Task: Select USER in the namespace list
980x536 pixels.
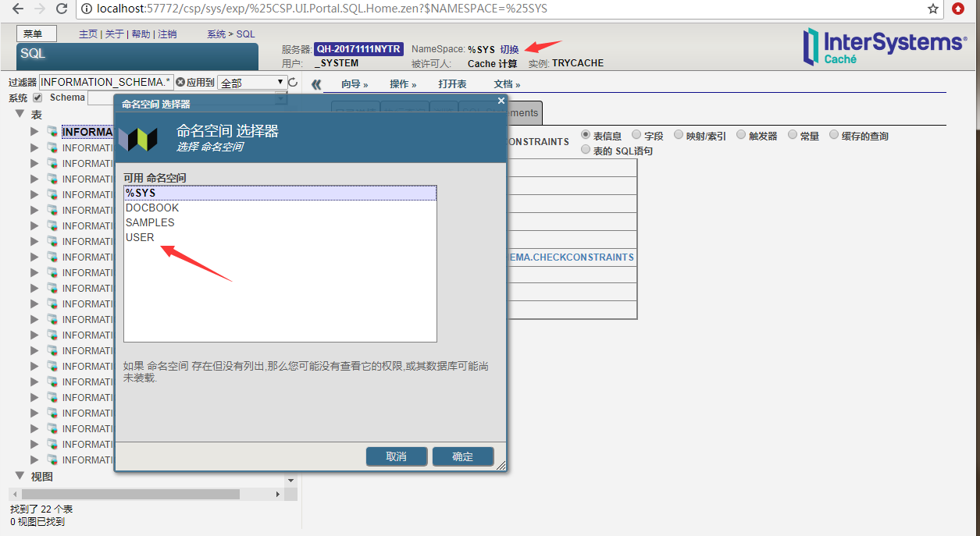Action: pos(139,237)
